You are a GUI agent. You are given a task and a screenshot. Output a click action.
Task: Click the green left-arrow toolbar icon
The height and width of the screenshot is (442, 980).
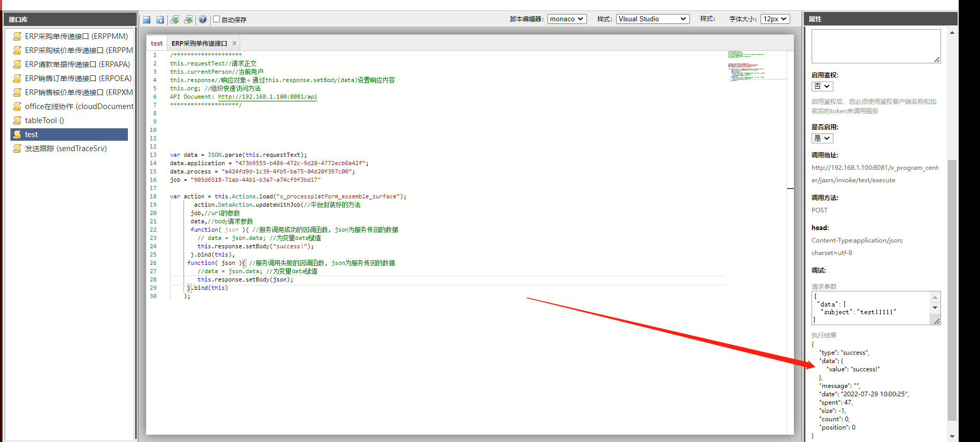188,20
